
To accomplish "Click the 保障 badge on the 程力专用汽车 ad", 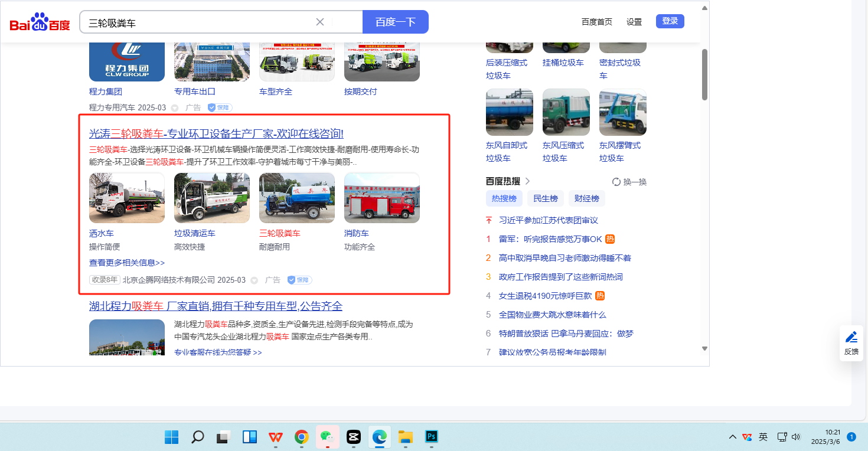I will (220, 107).
